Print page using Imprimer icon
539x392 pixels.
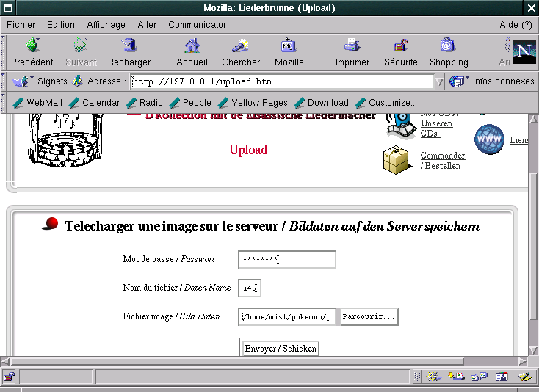(352, 46)
